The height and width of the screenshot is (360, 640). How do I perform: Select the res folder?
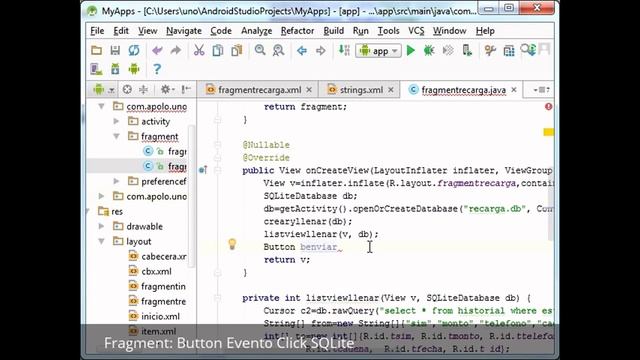click(x=111, y=211)
